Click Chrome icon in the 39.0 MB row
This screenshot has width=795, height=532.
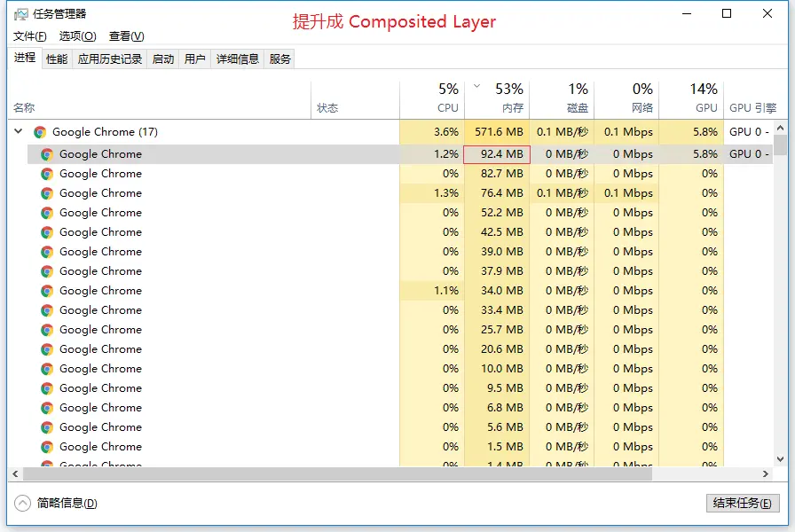tap(47, 253)
